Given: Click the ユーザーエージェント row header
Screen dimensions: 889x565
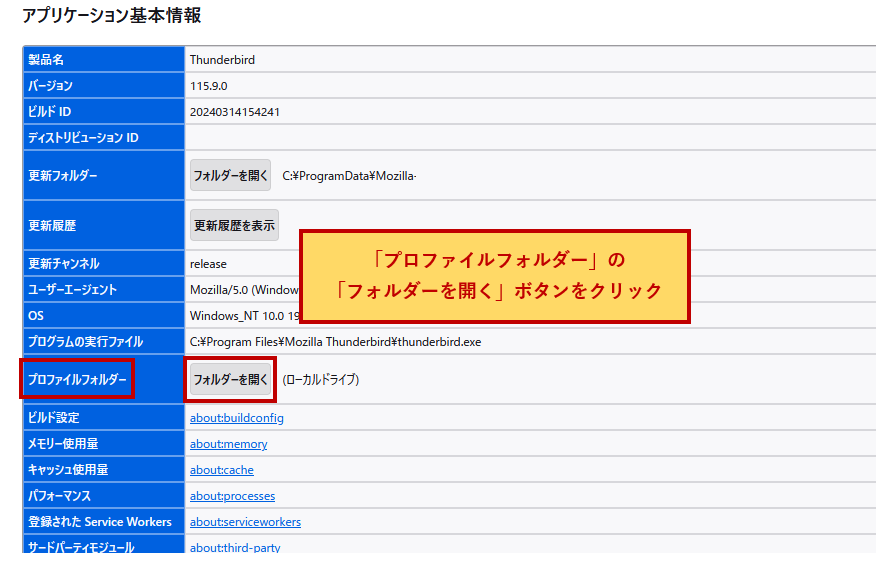Looking at the screenshot, I should coord(104,290).
